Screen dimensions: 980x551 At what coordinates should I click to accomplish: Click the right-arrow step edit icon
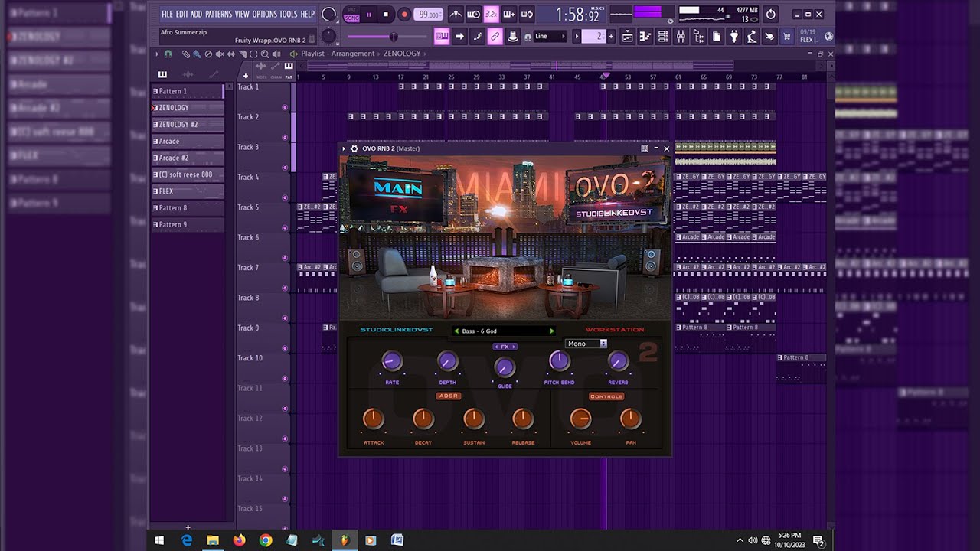[459, 36]
